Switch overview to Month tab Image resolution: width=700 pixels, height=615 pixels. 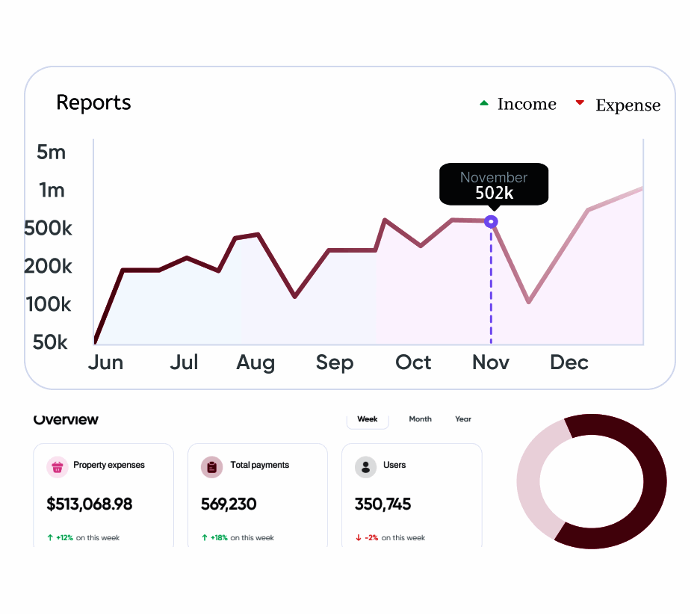pyautogui.click(x=420, y=419)
